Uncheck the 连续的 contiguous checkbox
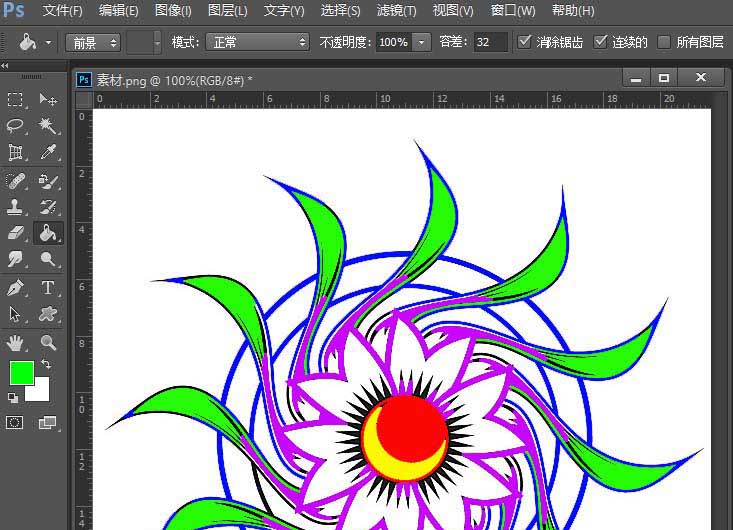 pos(600,42)
